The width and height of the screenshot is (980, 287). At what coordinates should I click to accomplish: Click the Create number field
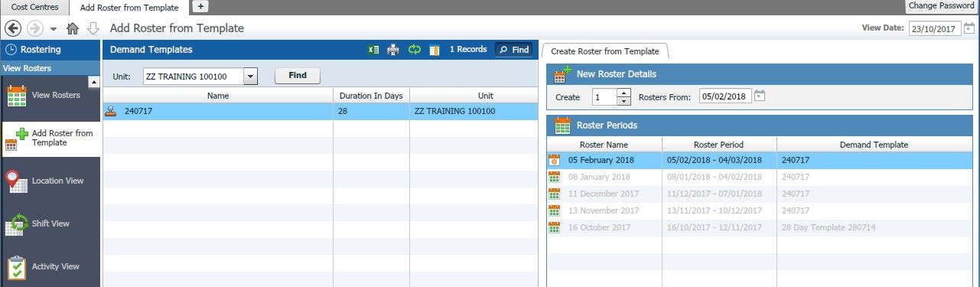(x=604, y=97)
